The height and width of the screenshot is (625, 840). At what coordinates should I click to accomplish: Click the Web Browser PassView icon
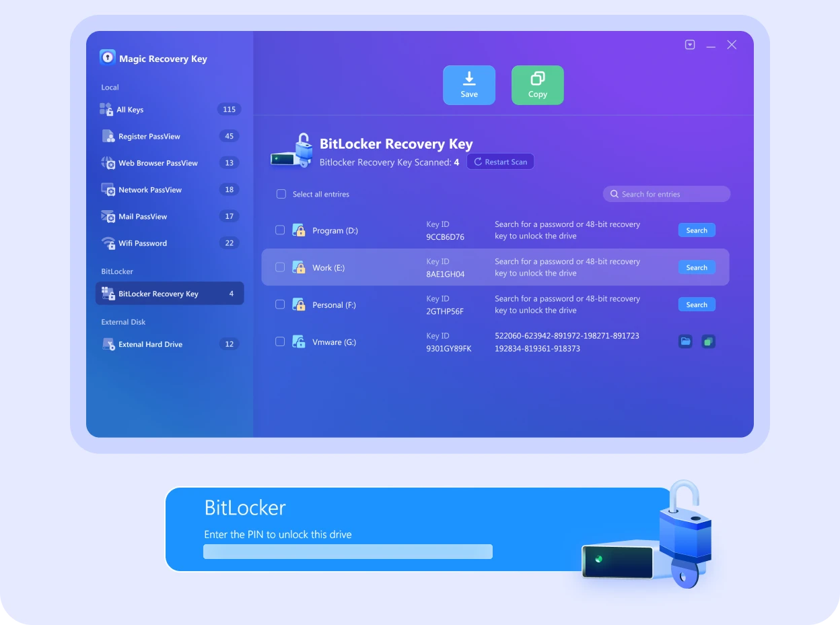[x=108, y=163]
